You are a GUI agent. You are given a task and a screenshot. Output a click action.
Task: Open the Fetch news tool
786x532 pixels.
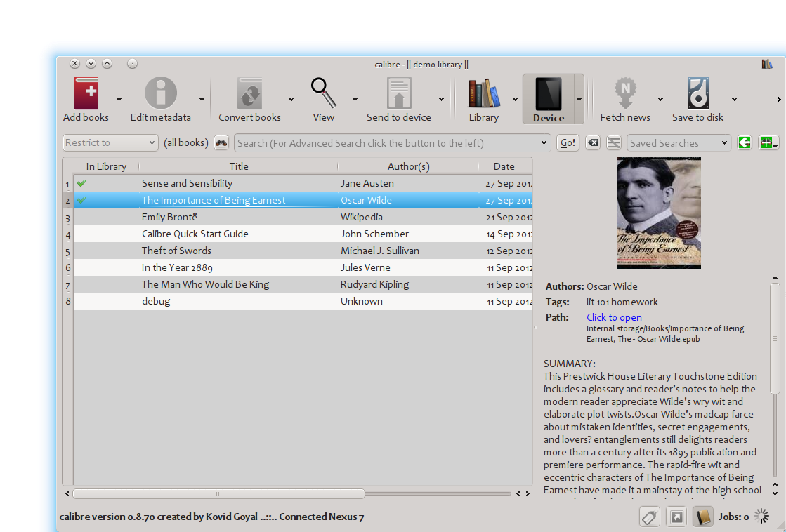pyautogui.click(x=625, y=93)
